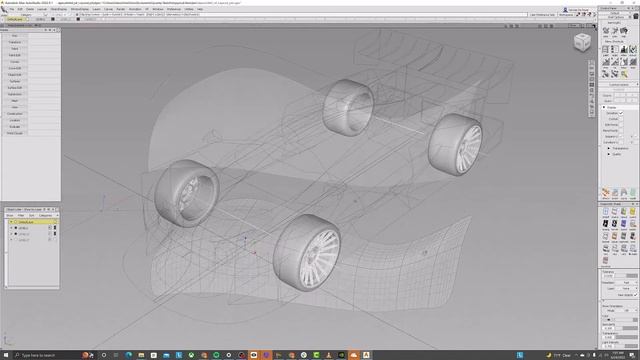Toggle the Contours checkbox

[x=621, y=119]
